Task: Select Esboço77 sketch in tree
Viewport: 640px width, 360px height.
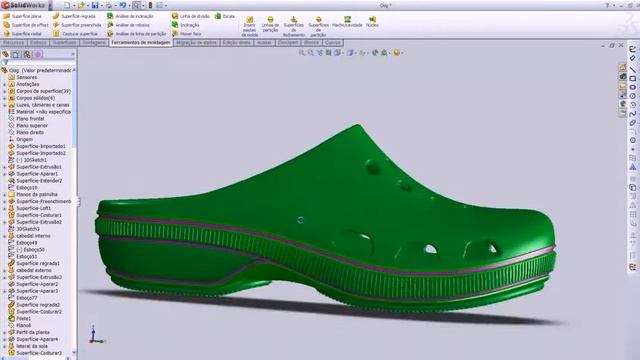Action: pyautogui.click(x=26, y=298)
